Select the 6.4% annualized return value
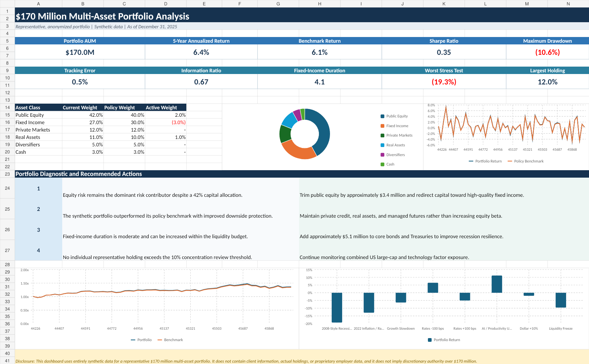Screen dimensions: 589x364 (201, 52)
